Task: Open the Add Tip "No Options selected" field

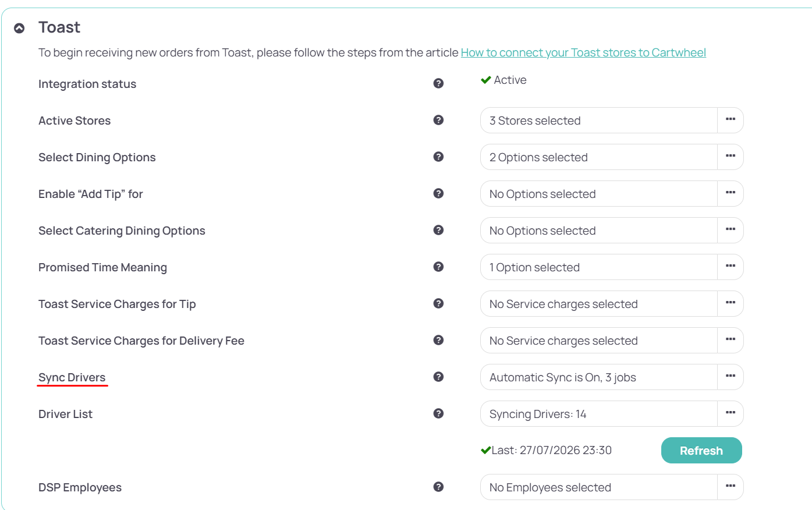Action: (599, 194)
